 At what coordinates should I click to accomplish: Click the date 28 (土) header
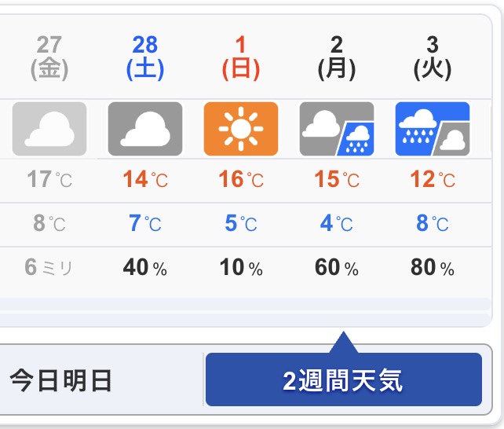[x=145, y=57]
